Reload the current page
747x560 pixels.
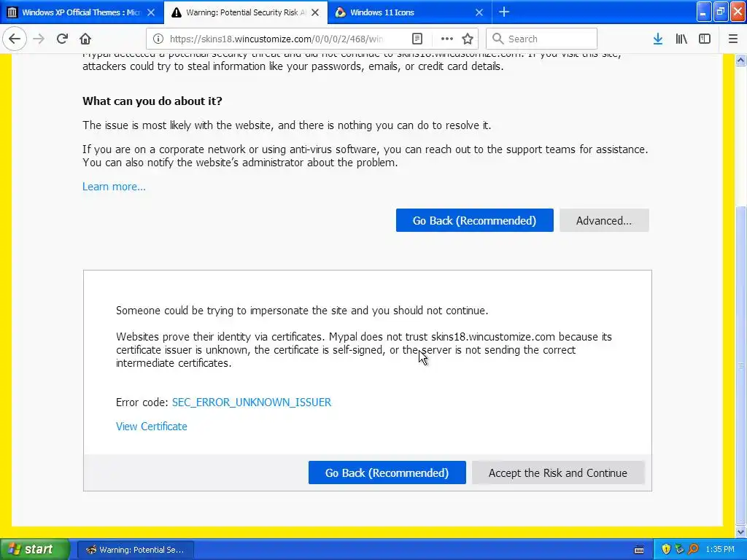tap(62, 39)
